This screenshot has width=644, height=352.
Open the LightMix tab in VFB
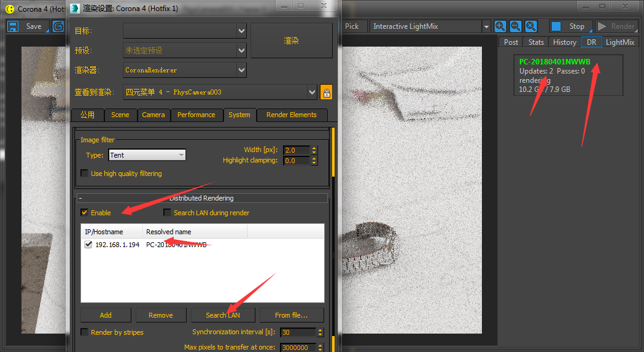[620, 42]
